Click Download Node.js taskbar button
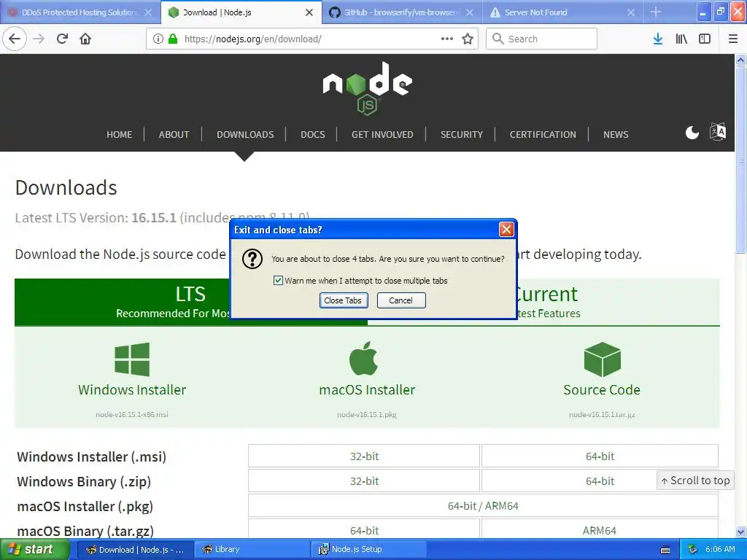Viewport: 747px width, 560px height. coord(135,549)
